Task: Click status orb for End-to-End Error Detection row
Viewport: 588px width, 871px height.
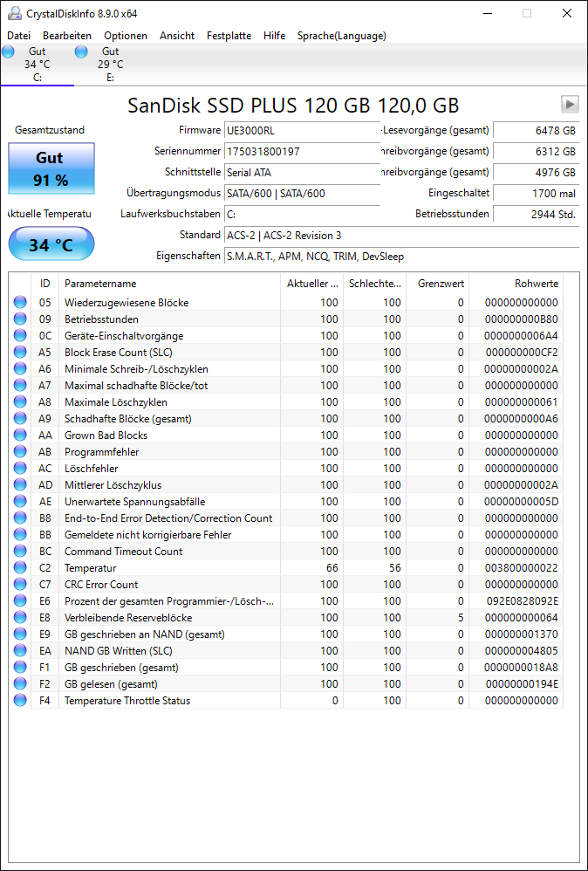Action: pos(20,518)
